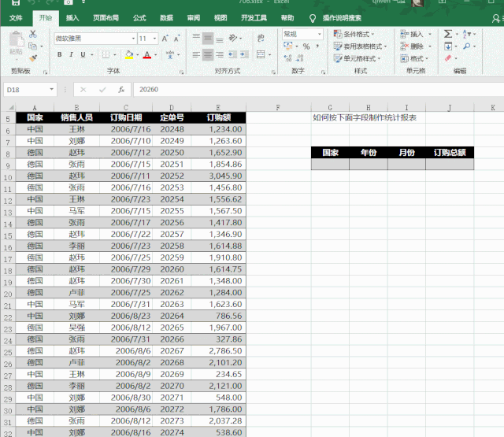
Task: Increase font size with the large A
Action: [165, 39]
